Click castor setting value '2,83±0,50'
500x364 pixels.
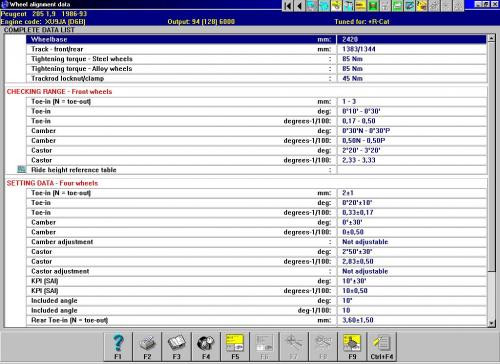click(x=358, y=262)
